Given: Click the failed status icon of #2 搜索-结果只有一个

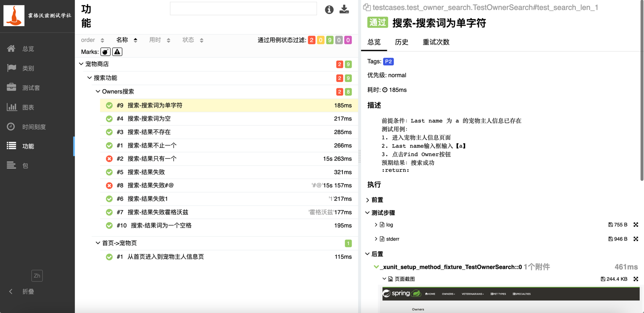Looking at the screenshot, I should click(x=109, y=159).
